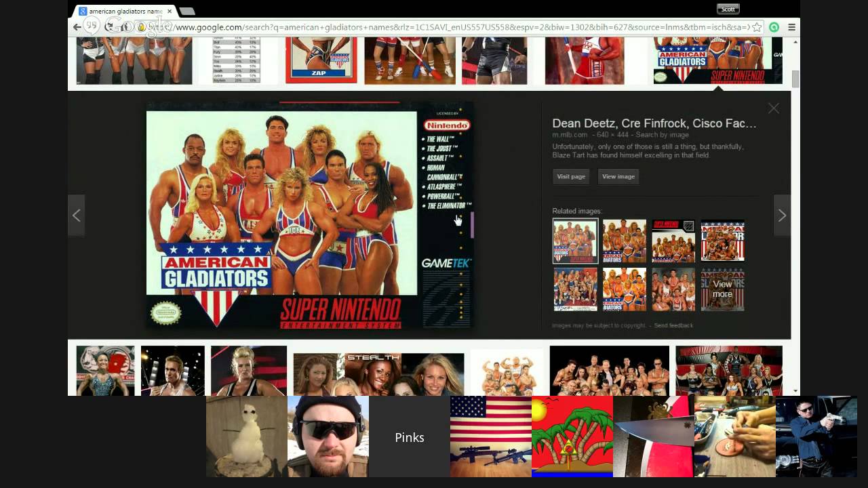Open third related image in top row
868x488 pixels.
673,241
